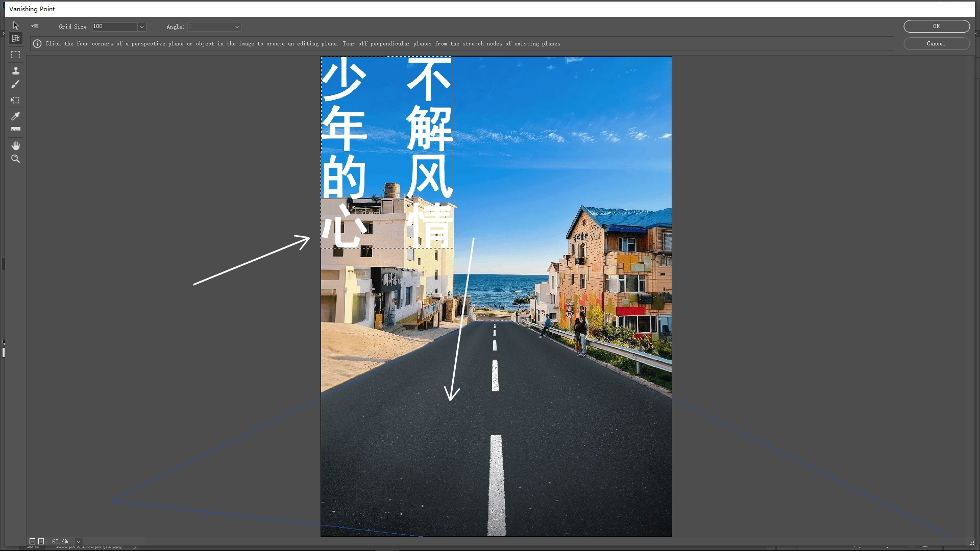Image resolution: width=980 pixels, height=551 pixels.
Task: Select the Zoom tool
Action: pyautogui.click(x=15, y=159)
